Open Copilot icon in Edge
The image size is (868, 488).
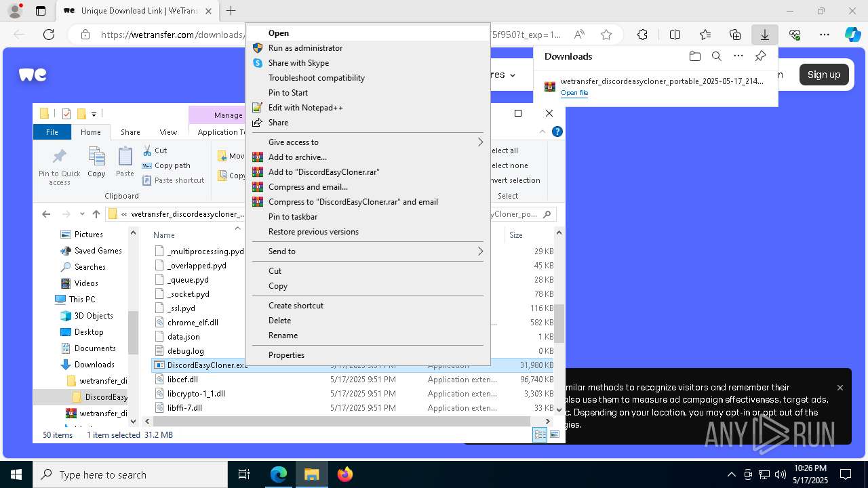pos(852,35)
